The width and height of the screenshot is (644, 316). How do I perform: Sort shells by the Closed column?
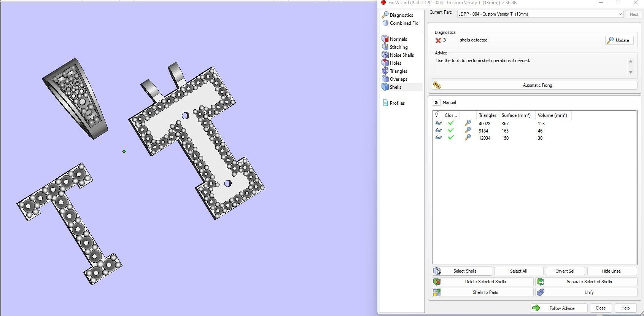[451, 115]
